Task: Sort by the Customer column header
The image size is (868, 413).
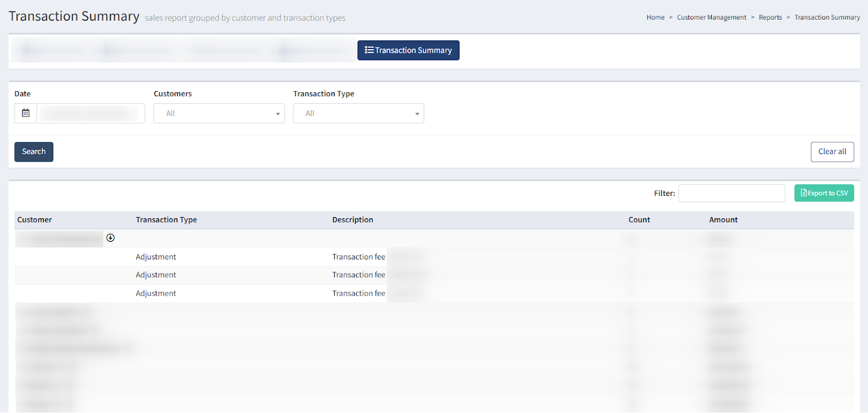Action: click(35, 220)
